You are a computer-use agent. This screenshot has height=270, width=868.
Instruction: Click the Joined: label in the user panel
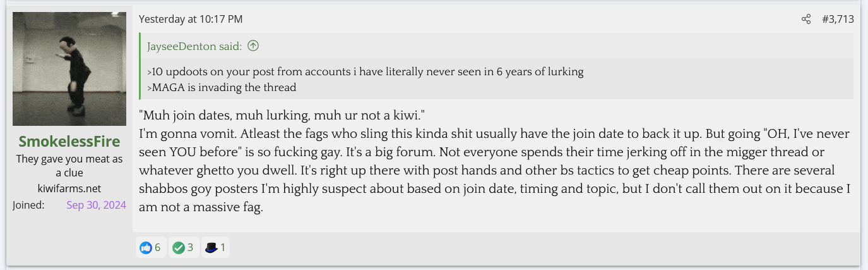coord(28,205)
